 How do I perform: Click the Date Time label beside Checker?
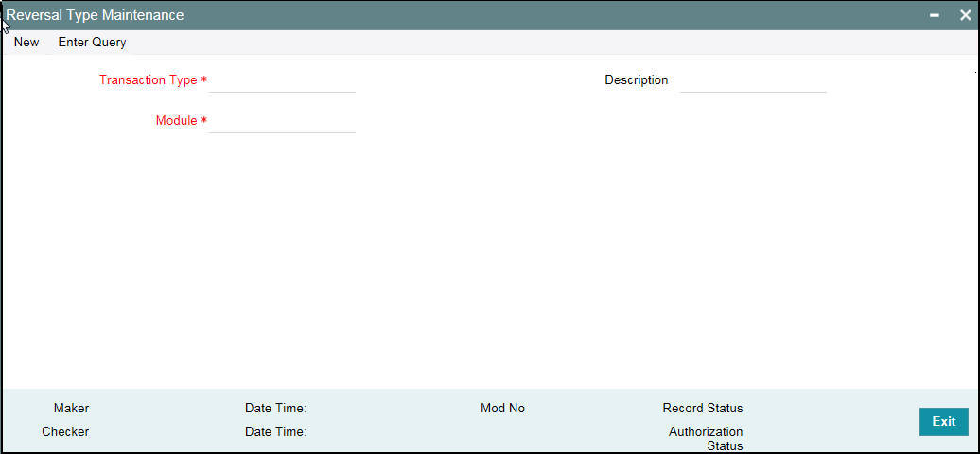[275, 431]
